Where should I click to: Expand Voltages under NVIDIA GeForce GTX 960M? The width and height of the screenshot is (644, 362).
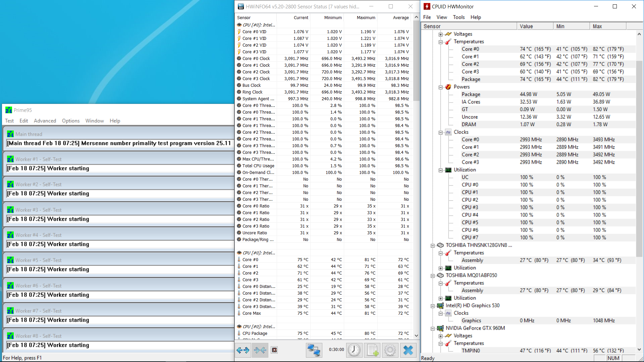coord(440,336)
